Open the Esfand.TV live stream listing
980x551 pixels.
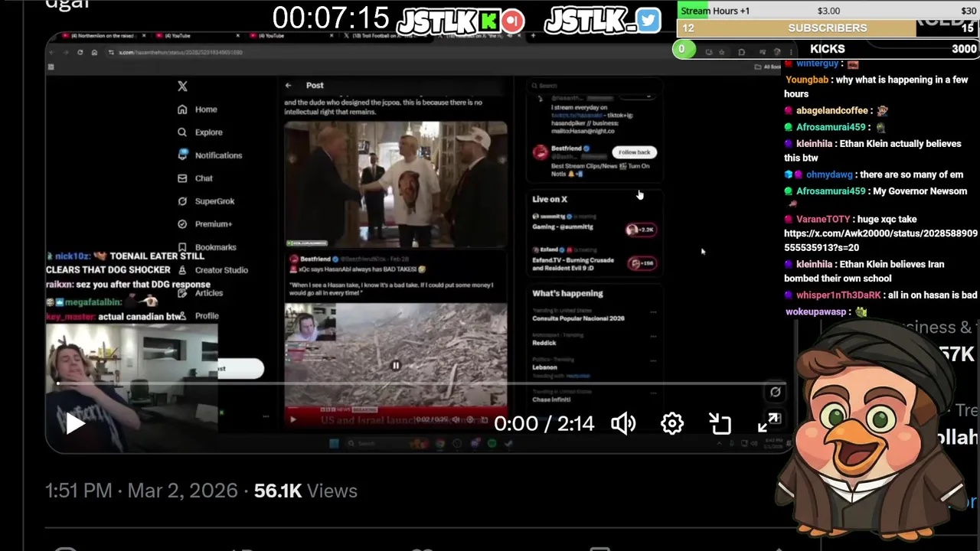[594, 259]
